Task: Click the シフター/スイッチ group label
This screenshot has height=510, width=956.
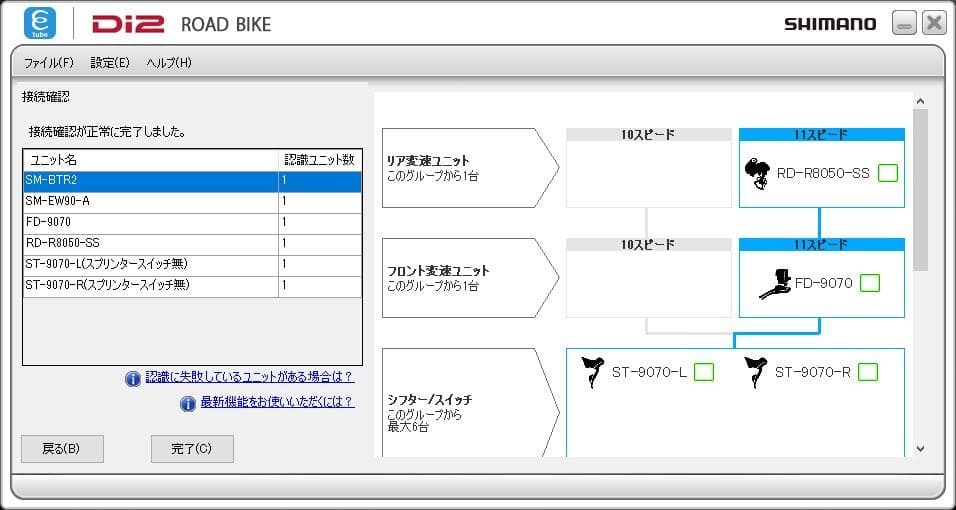Action: pos(430,400)
